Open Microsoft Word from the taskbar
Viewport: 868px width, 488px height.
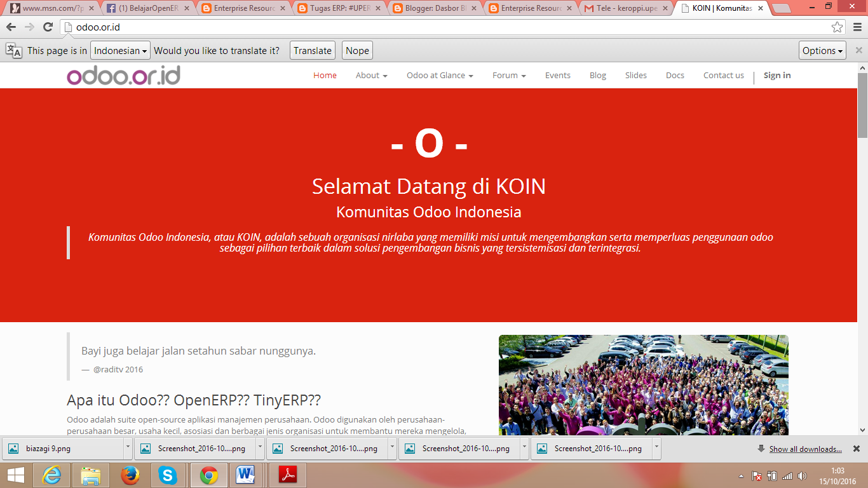(245, 475)
